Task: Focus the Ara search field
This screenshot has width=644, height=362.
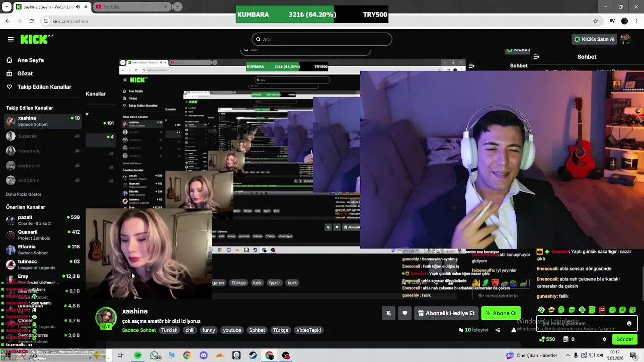Action: click(x=322, y=39)
